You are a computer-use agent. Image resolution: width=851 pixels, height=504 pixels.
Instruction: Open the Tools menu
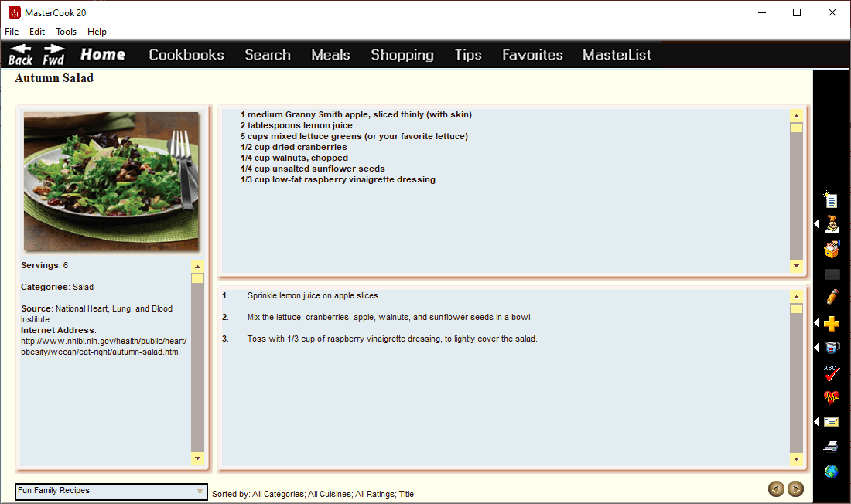coord(67,32)
